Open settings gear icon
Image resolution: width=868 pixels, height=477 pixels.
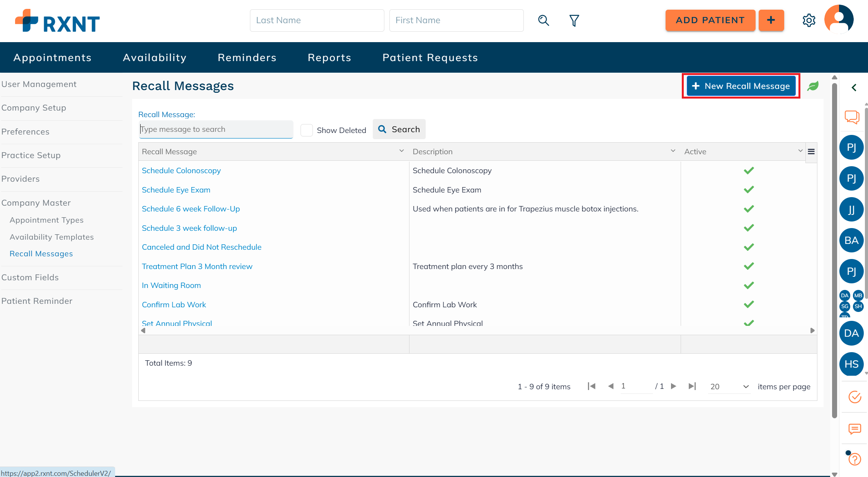pos(809,20)
